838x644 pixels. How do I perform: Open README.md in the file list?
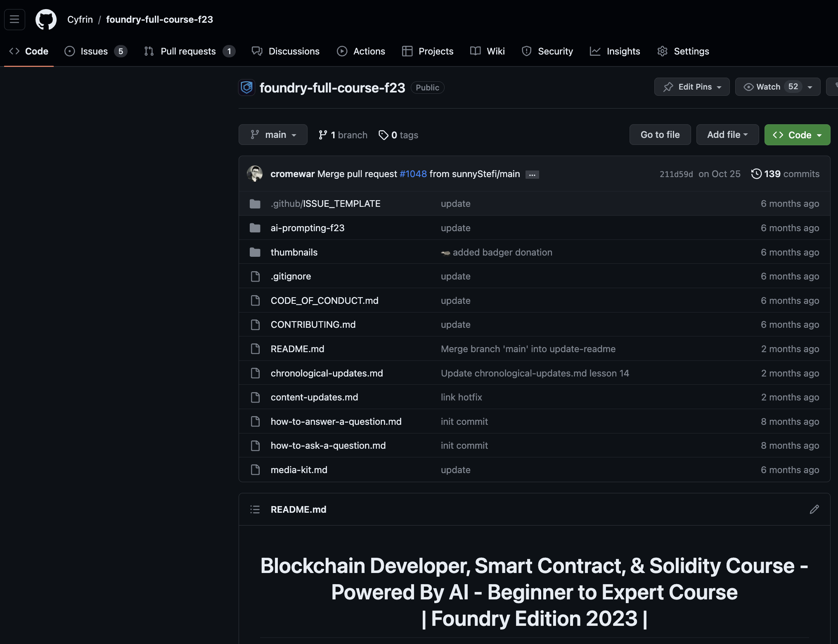point(297,349)
